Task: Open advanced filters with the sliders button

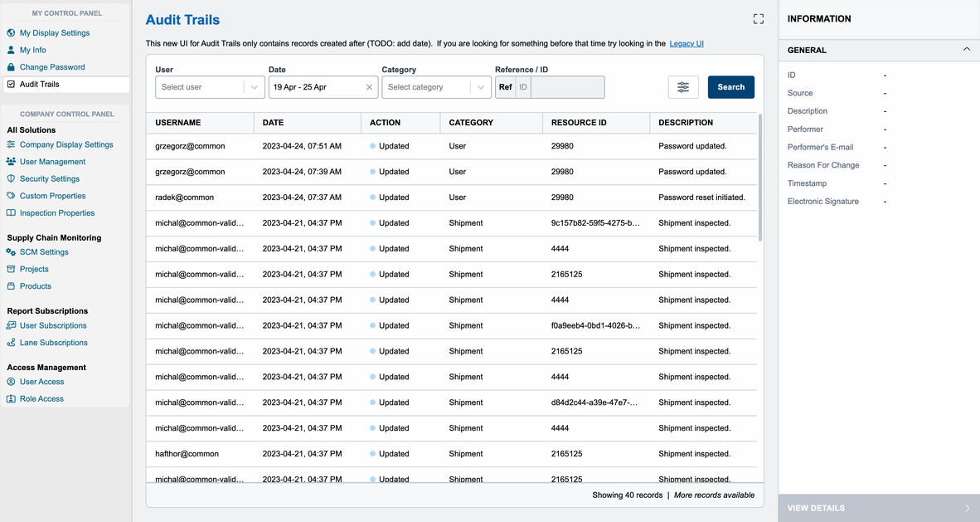Action: (683, 87)
